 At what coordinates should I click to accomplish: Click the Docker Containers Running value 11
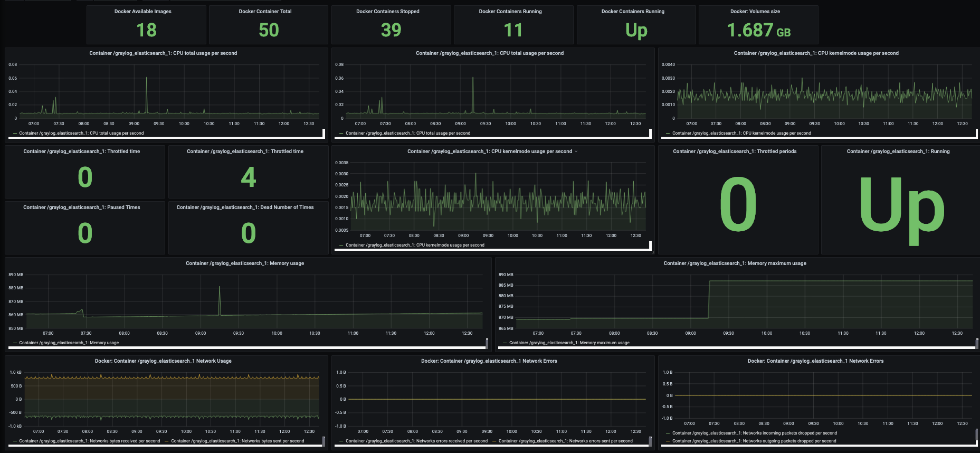(x=513, y=30)
